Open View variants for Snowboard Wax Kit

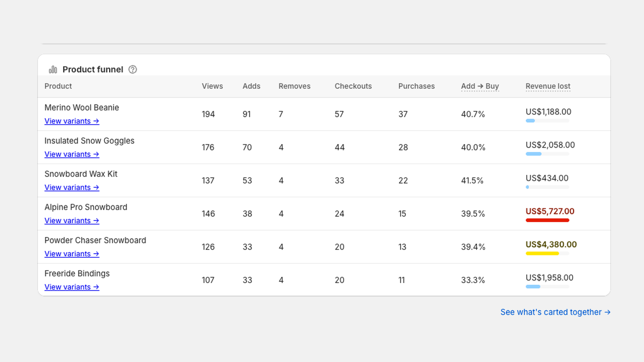(x=72, y=187)
